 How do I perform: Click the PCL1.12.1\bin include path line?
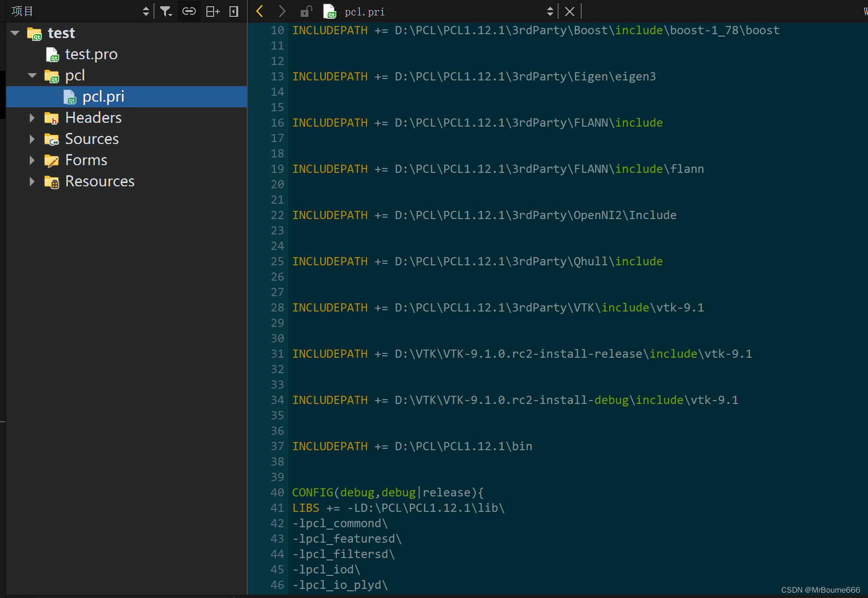(412, 446)
